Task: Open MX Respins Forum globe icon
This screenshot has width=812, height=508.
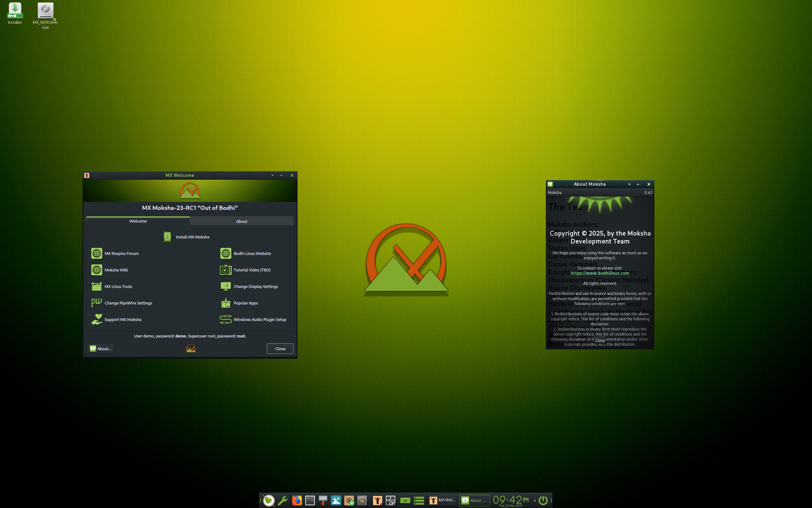Action: [97, 253]
